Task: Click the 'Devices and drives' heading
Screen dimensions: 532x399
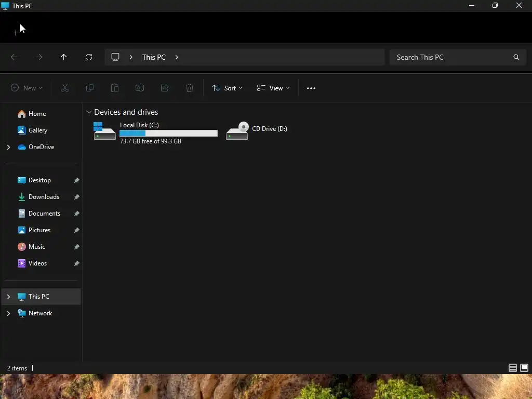Action: (x=126, y=112)
